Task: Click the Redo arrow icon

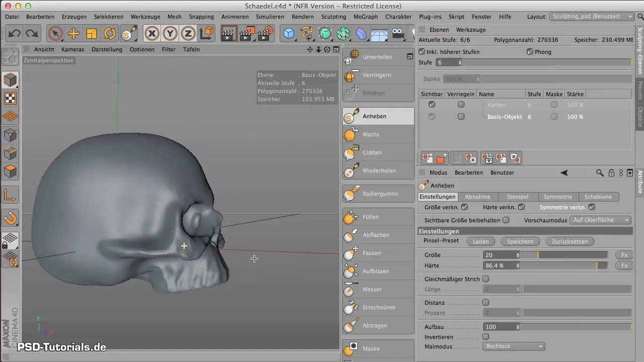Action: pos(32,34)
